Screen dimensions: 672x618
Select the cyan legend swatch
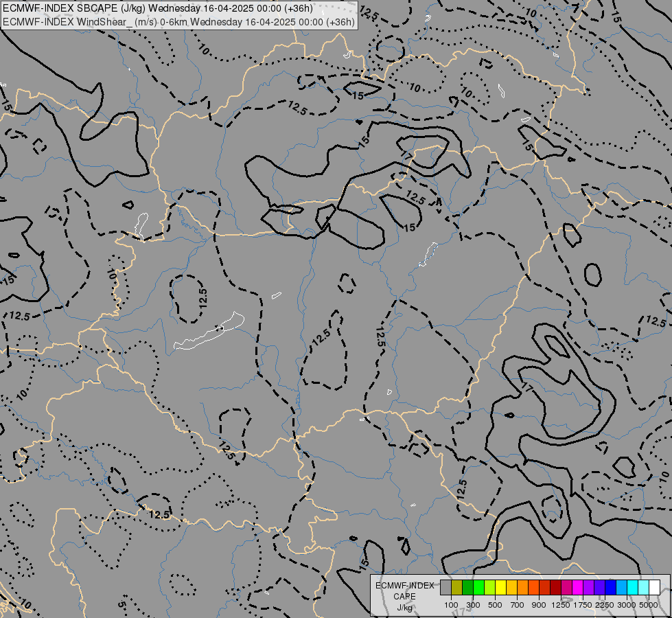[633, 588]
